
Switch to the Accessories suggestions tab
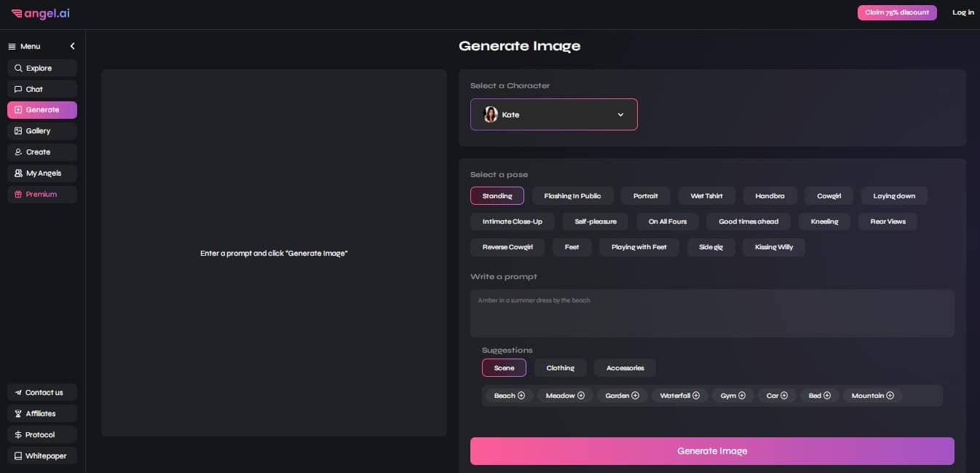[x=625, y=368]
